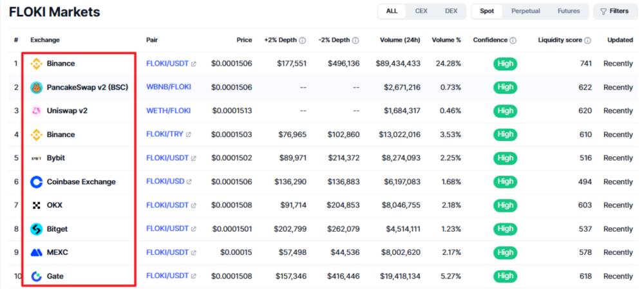This screenshot has width=644, height=289.
Task: Click external link icon beside Bitget FLOKI/USDT
Action: [193, 229]
